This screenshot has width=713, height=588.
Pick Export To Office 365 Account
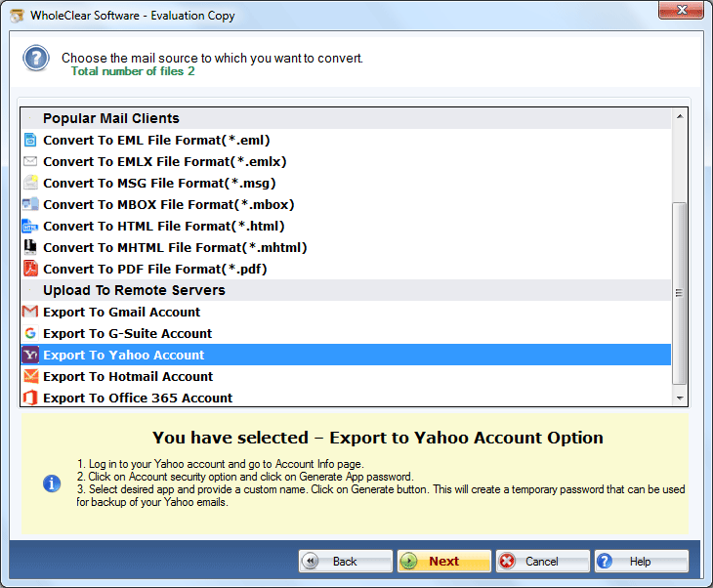pos(346,398)
